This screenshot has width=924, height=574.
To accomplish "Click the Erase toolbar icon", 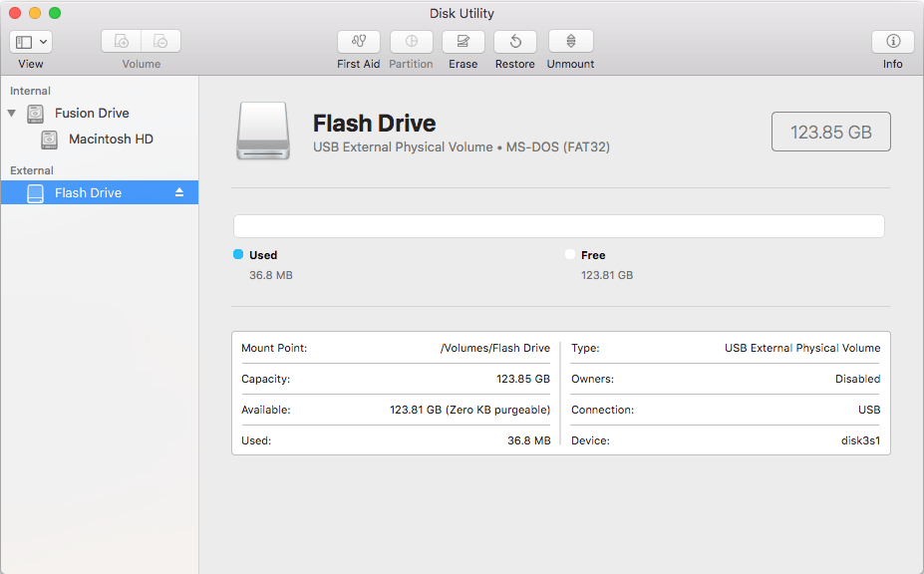I will [463, 41].
